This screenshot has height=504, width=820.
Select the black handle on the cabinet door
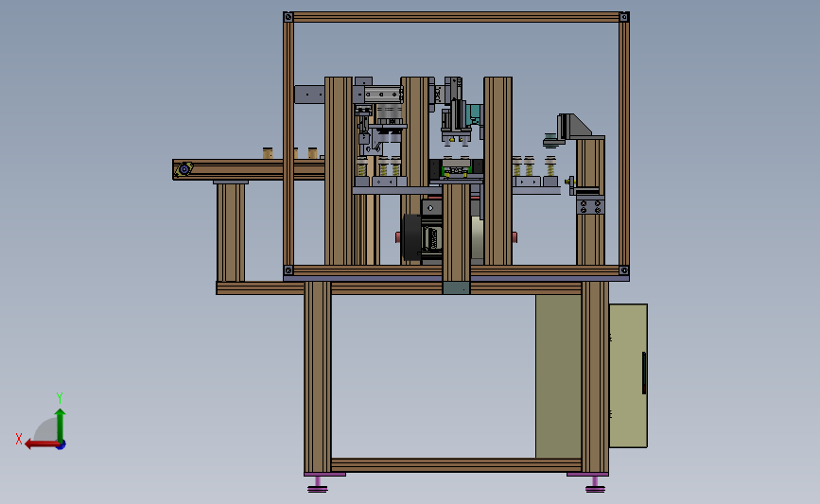point(644,373)
